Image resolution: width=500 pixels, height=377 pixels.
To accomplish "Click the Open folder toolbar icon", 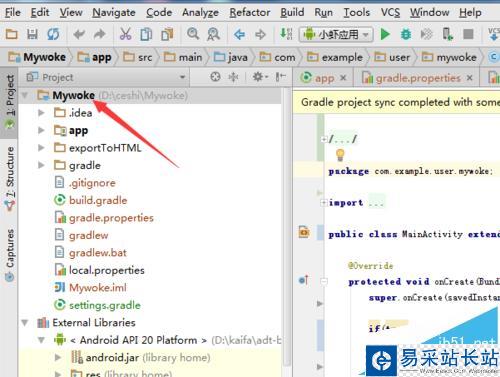I will (12, 34).
